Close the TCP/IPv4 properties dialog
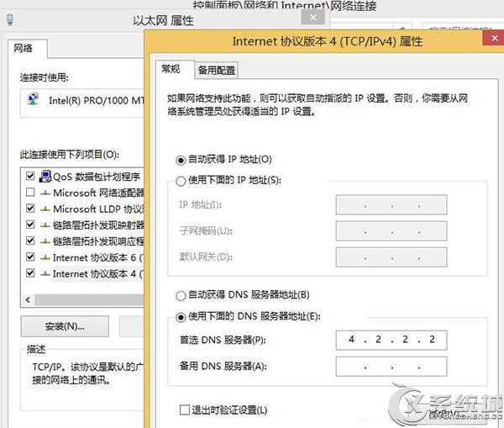 coord(494,39)
